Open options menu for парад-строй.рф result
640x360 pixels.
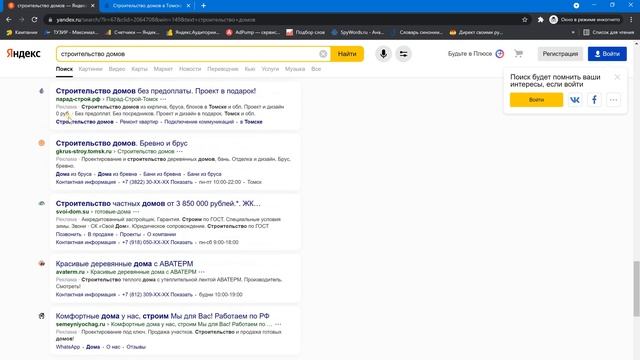click(x=163, y=99)
